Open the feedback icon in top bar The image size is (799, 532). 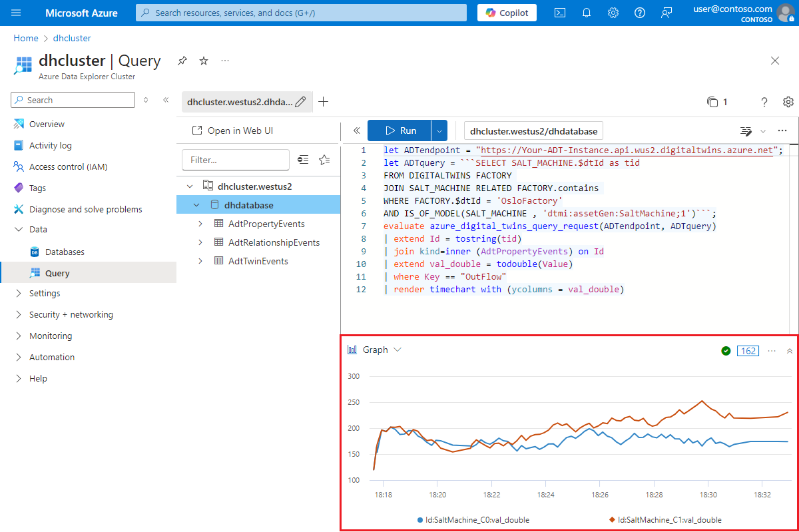coord(666,13)
